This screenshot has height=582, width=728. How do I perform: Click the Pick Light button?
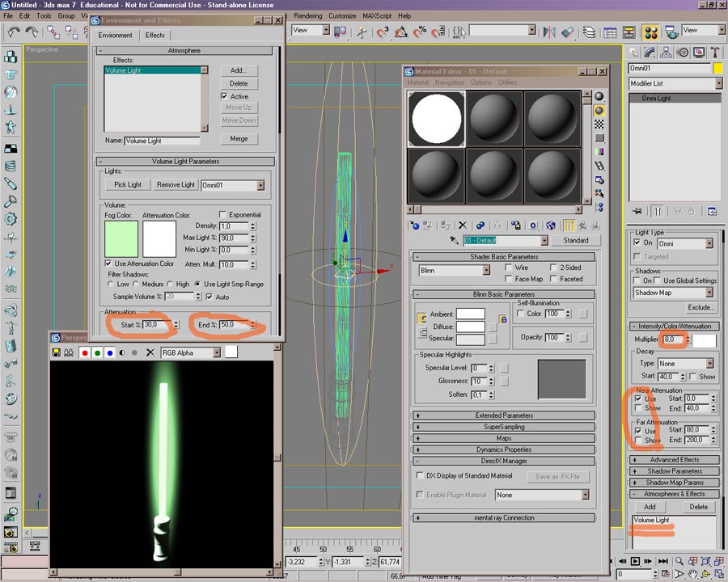coord(128,185)
